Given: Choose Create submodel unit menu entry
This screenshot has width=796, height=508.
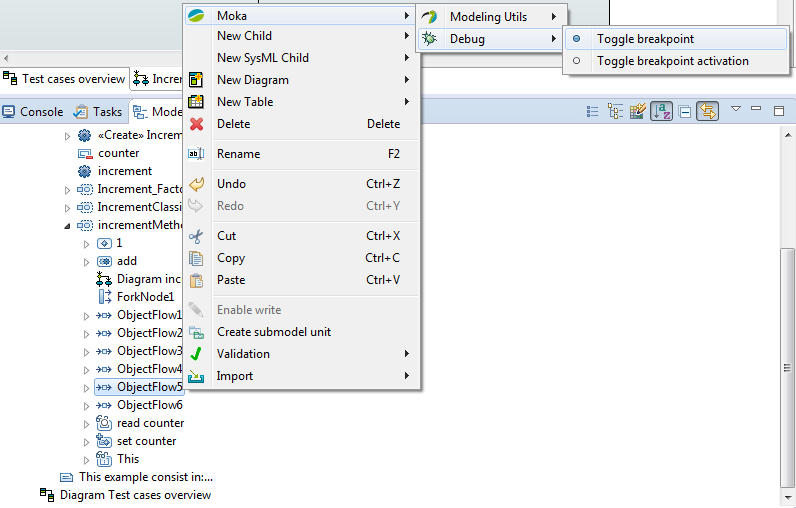Looking at the screenshot, I should pyautogui.click(x=303, y=332).
